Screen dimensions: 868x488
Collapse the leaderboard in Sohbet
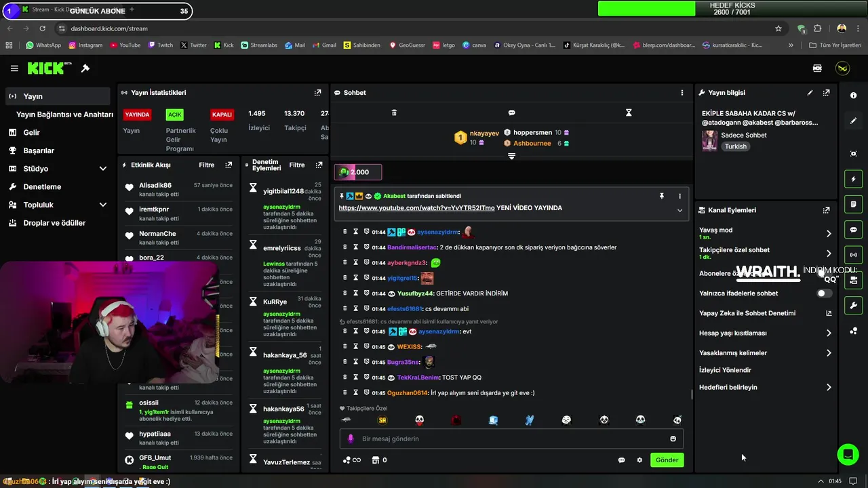(511, 156)
